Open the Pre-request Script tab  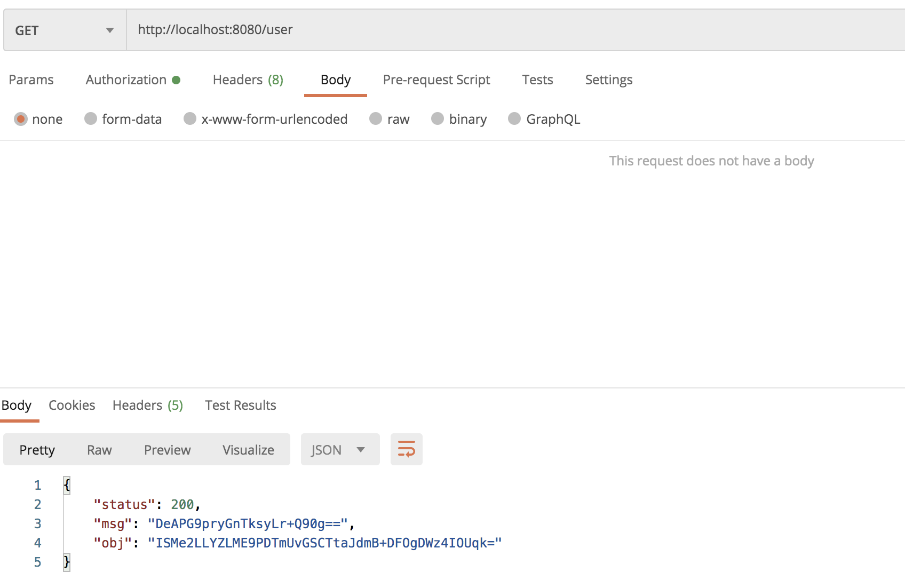coord(436,80)
